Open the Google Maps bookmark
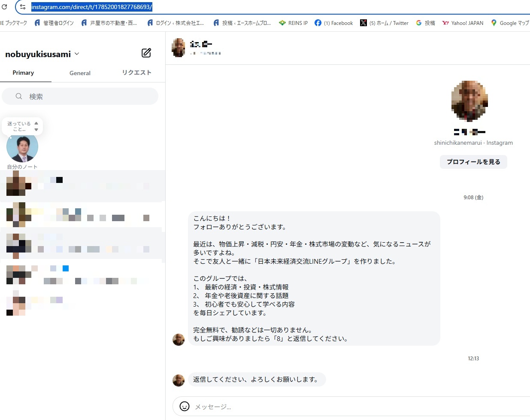This screenshot has height=420, width=530. [510, 23]
